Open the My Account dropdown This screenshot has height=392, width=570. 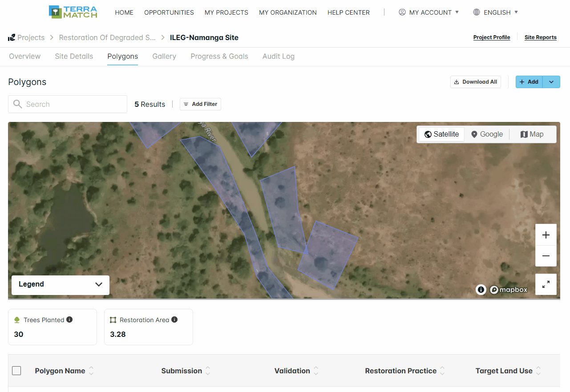click(x=429, y=12)
